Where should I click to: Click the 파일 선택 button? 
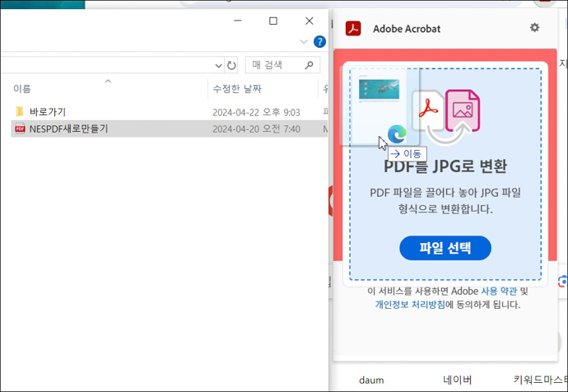(x=445, y=248)
